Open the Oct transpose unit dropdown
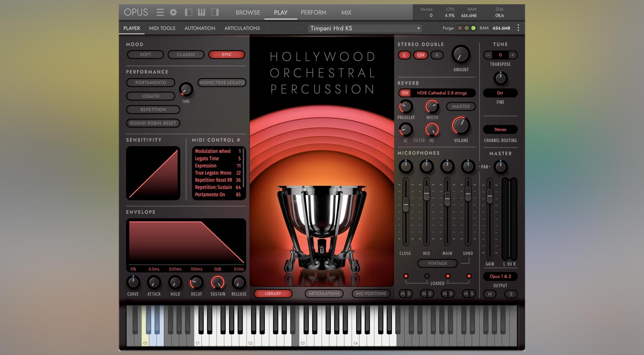 pyautogui.click(x=500, y=93)
